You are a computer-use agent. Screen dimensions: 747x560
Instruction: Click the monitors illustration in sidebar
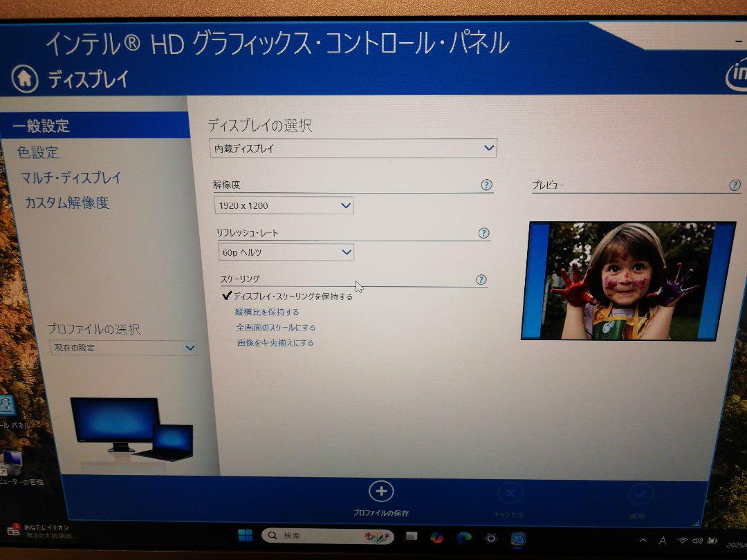coord(132,429)
